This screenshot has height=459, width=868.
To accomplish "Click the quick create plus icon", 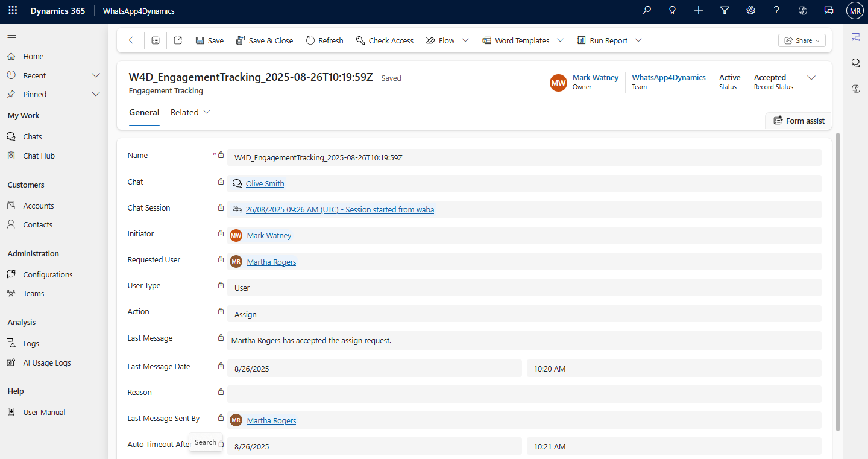I will (699, 11).
